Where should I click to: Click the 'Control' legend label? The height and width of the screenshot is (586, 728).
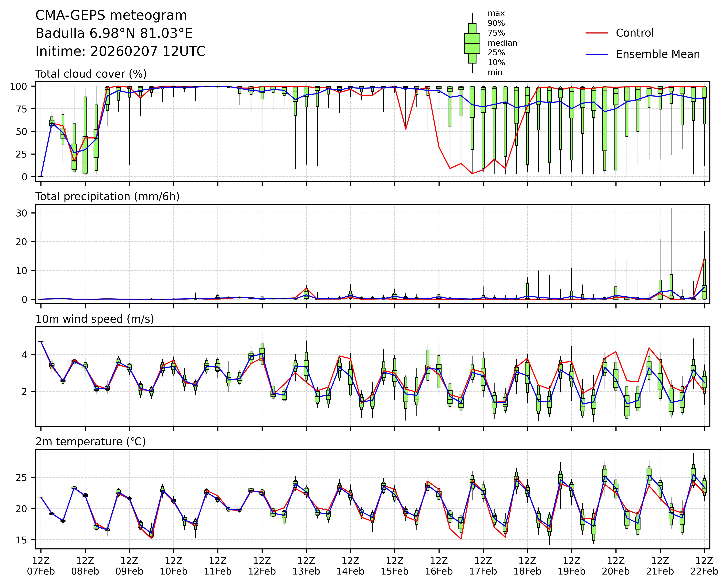pos(634,33)
